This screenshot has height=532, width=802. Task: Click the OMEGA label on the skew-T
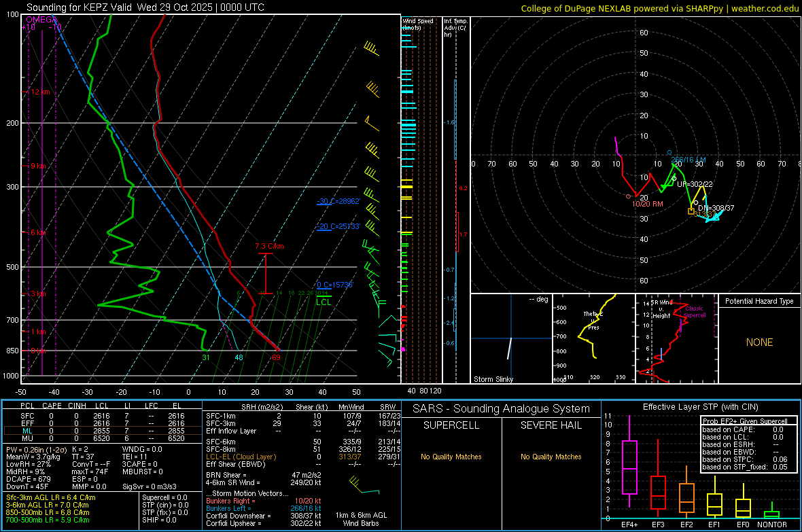click(41, 20)
